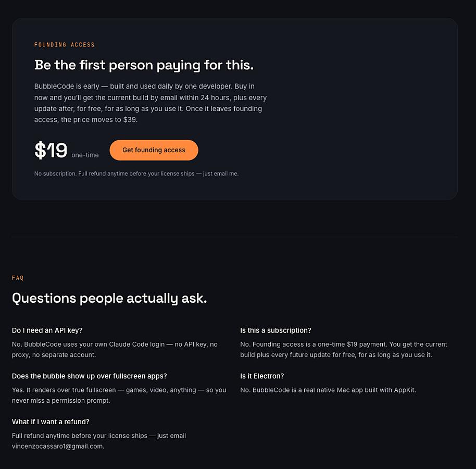The image size is (476, 469).
Task: Click the heading 'Be the first person paying for this.'
Action: (144, 65)
